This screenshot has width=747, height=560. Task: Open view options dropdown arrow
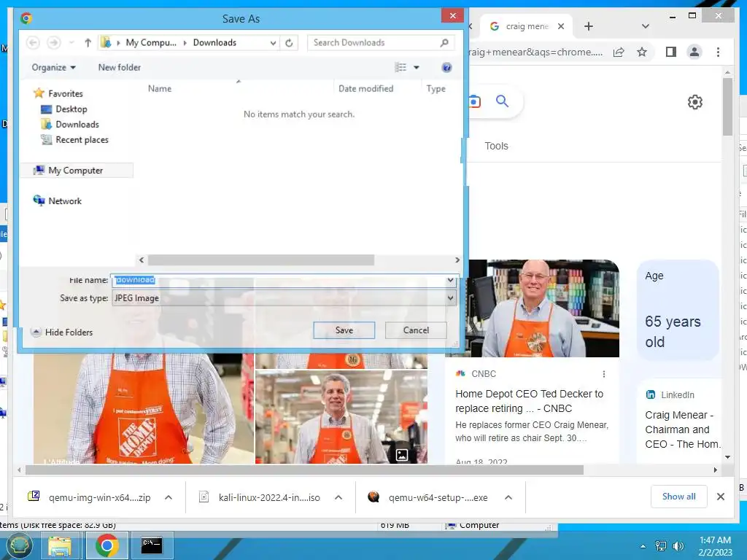pos(417,68)
